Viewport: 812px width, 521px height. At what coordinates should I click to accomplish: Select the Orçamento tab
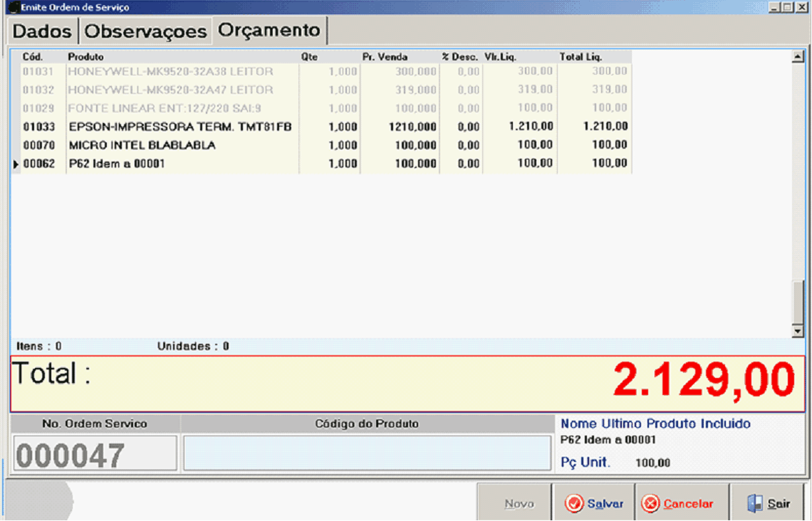(x=269, y=31)
